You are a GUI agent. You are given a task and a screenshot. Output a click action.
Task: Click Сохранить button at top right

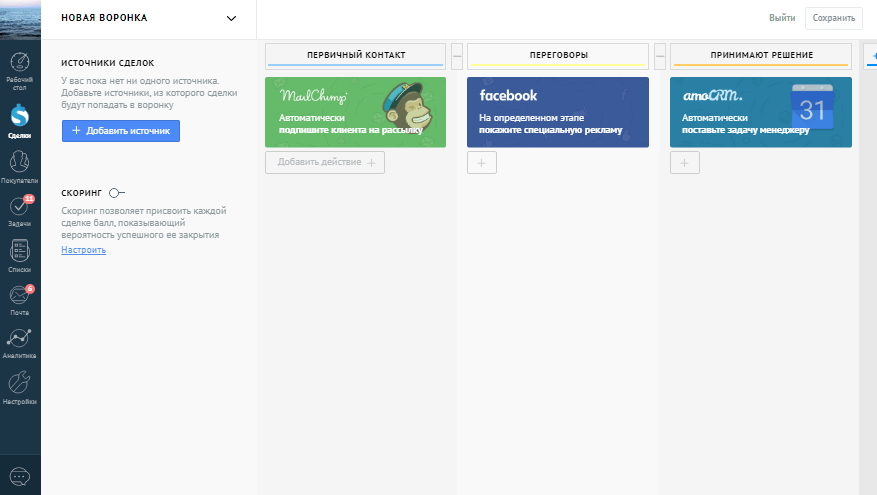point(833,18)
